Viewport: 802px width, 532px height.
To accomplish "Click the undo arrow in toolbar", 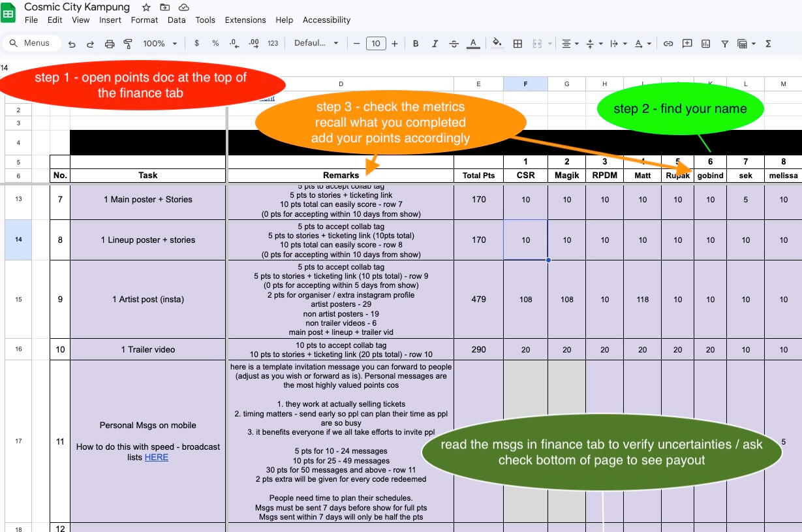I will [x=72, y=44].
